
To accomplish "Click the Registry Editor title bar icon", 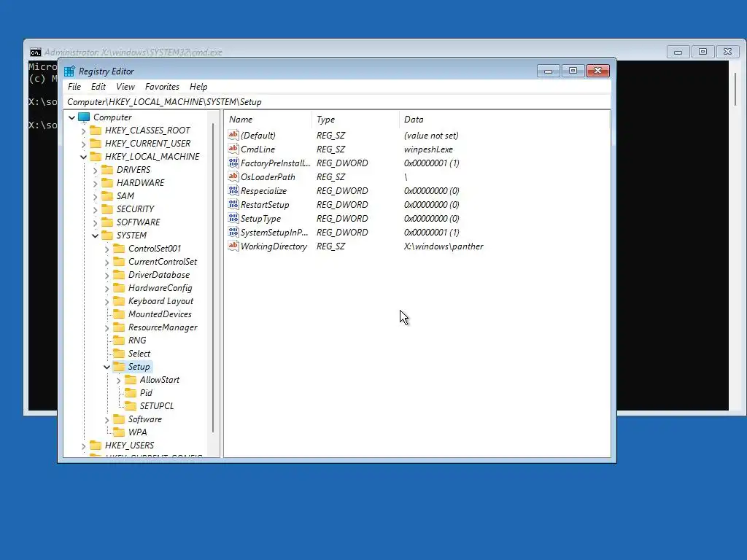I will [69, 71].
